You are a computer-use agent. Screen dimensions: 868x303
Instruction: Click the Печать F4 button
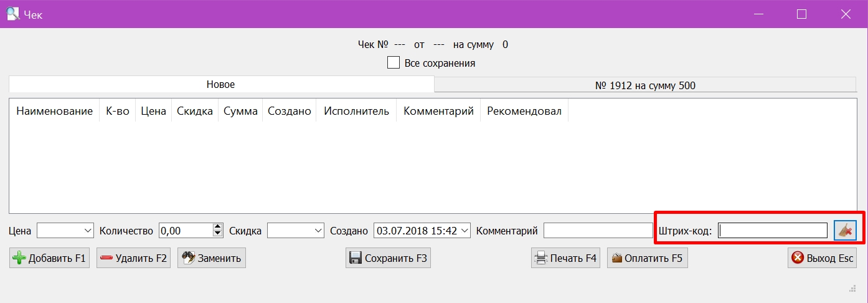coord(565,258)
